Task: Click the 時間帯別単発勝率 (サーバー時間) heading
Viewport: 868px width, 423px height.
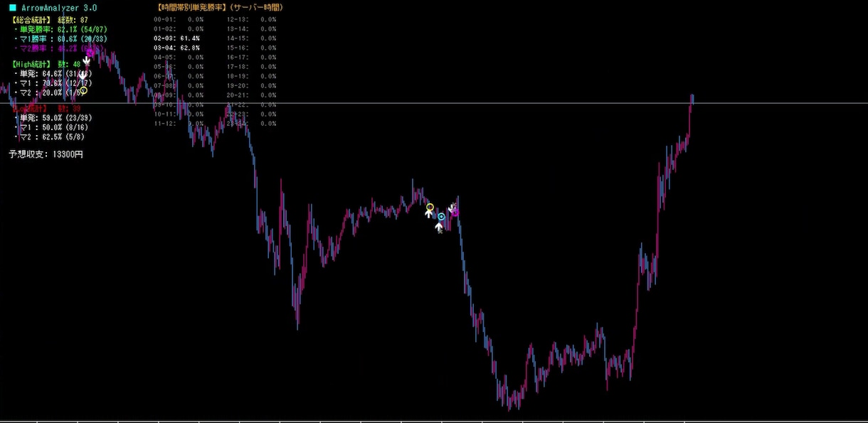Action: point(218,8)
